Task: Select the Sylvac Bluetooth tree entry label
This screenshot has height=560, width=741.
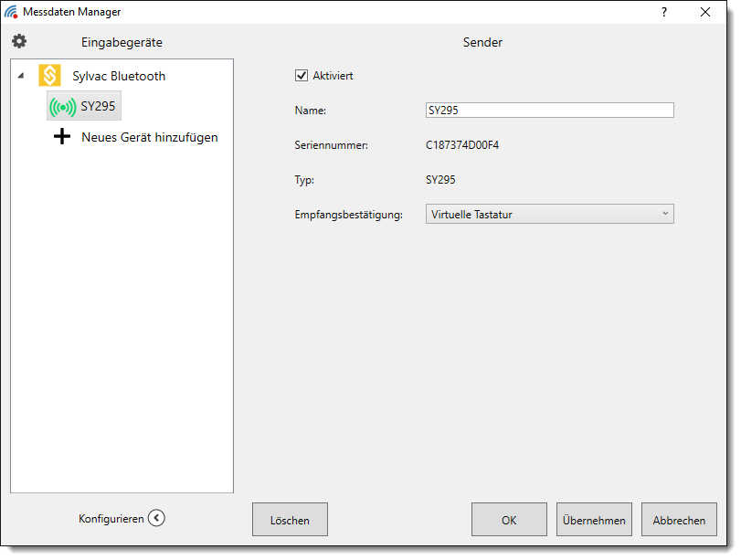Action: point(119,76)
